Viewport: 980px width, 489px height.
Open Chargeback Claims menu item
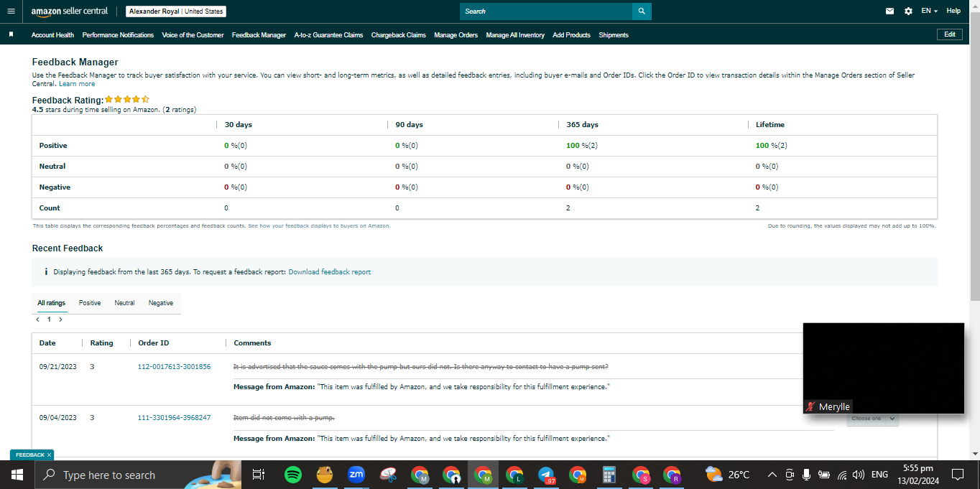399,34
